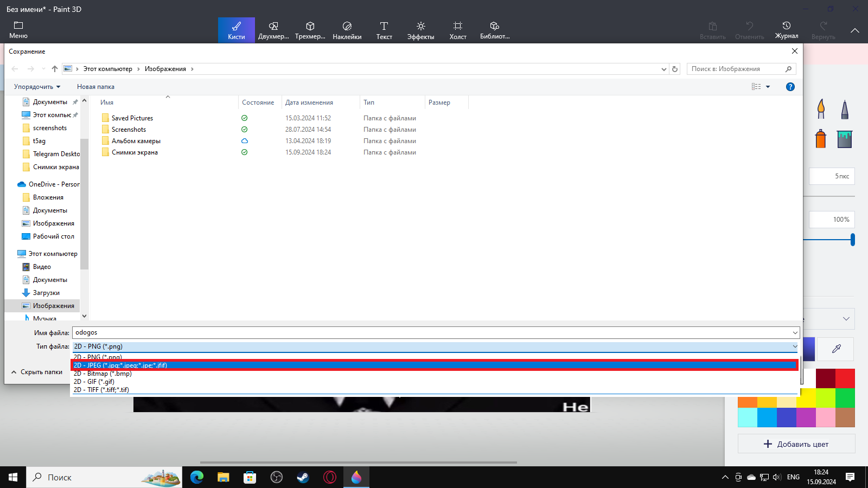Image resolution: width=868 pixels, height=488 pixels.
Task: Change the file list view layout icon
Action: [756, 87]
